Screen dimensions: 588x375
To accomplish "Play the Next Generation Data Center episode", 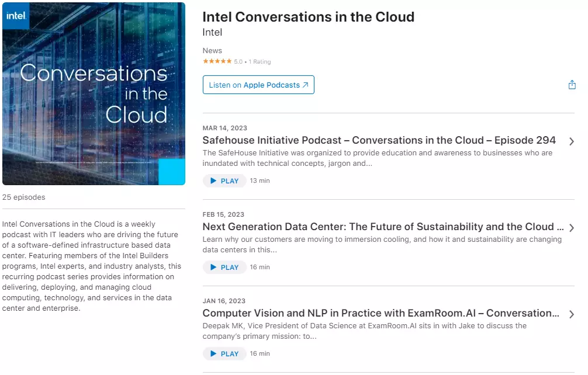I will click(224, 267).
